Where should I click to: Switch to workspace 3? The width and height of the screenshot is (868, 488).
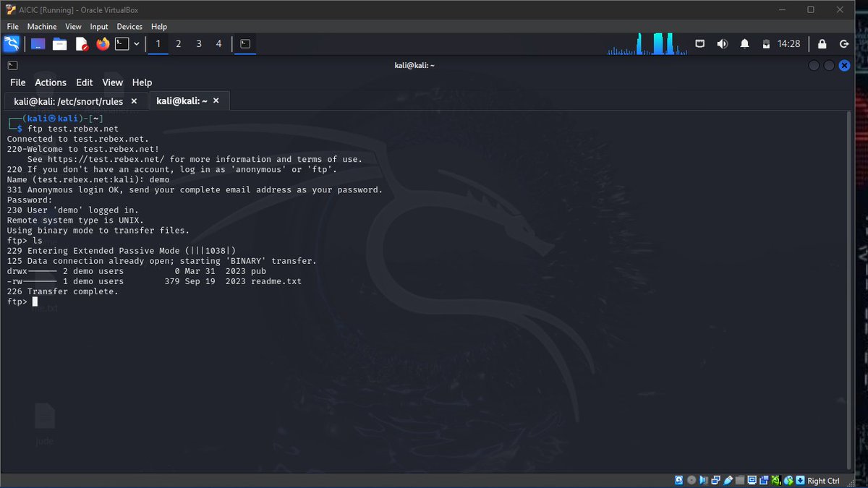coord(199,44)
